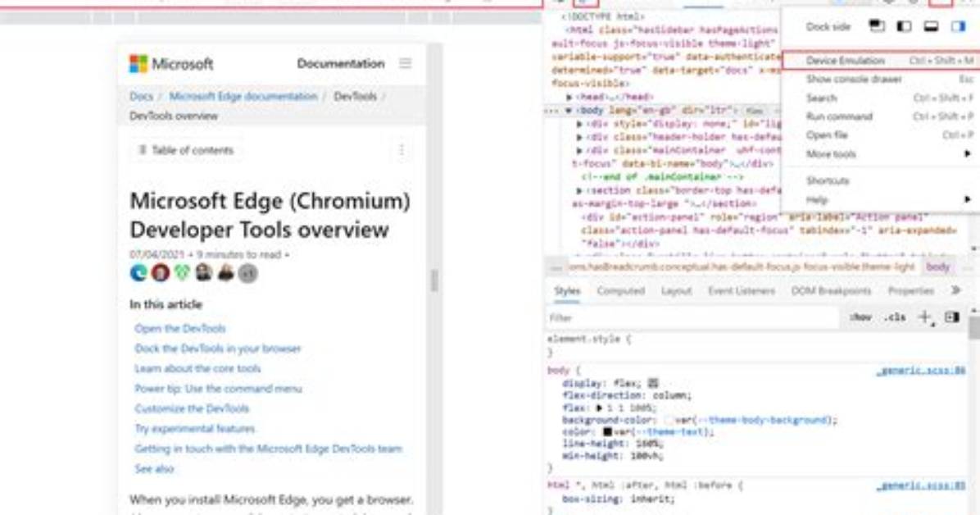Open the hamburger menu next to Documentation

(x=406, y=63)
